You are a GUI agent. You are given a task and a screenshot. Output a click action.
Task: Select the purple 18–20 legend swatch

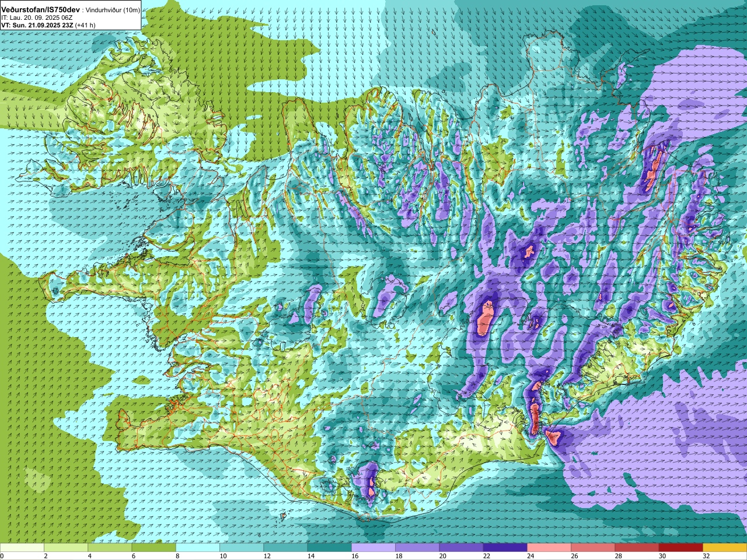tap(417, 548)
